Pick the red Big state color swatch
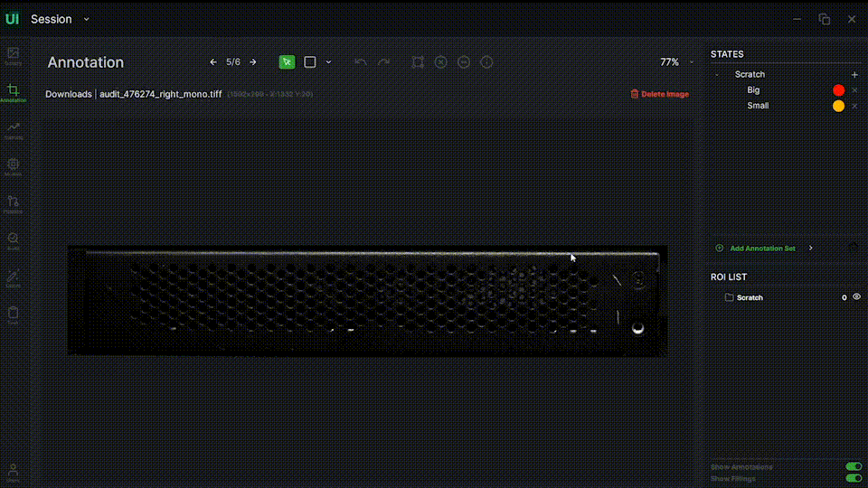Screen dimensions: 868x488 (839, 90)
